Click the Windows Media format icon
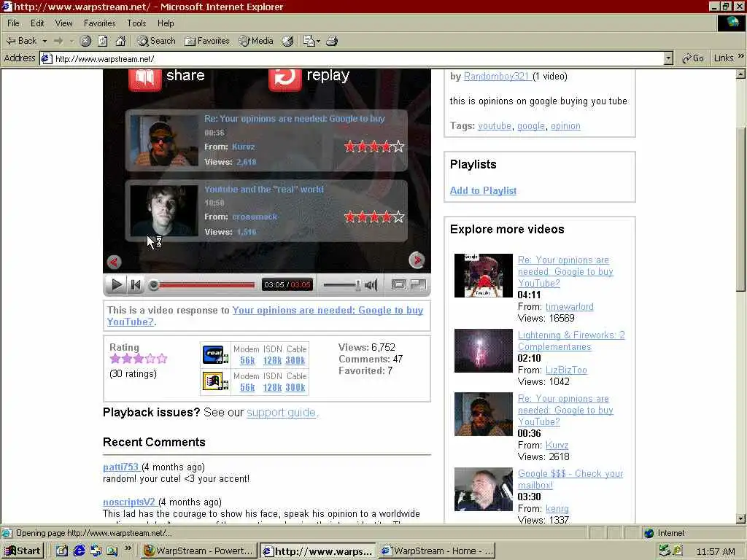This screenshot has height=560, width=747. [x=215, y=381]
